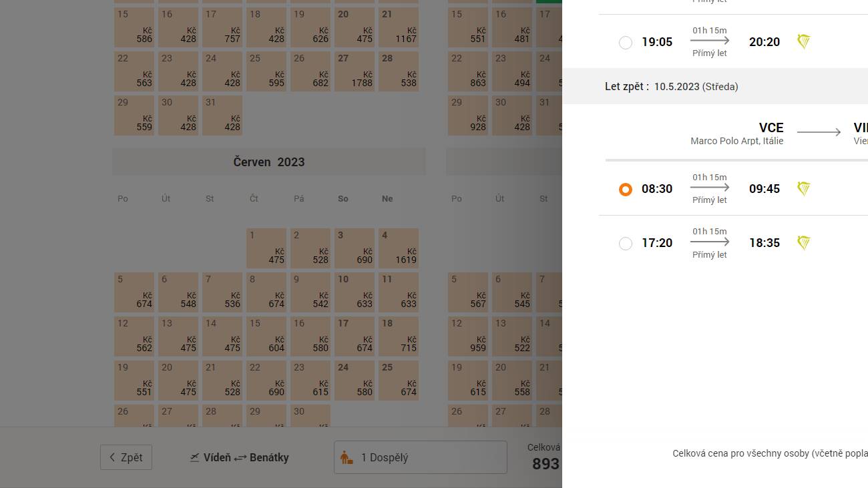This screenshot has height=488, width=868.
Task: Click Ryanair logo on 19:05 flight
Action: pos(804,42)
